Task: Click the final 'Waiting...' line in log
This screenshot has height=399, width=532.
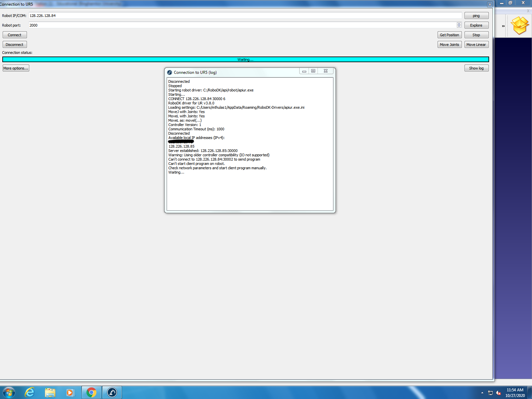Action: pos(176,172)
